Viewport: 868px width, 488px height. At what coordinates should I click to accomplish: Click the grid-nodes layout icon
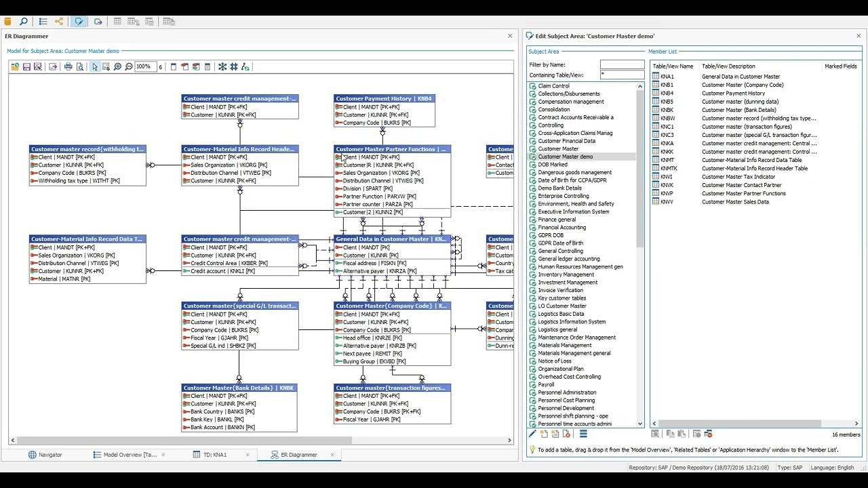tap(234, 67)
